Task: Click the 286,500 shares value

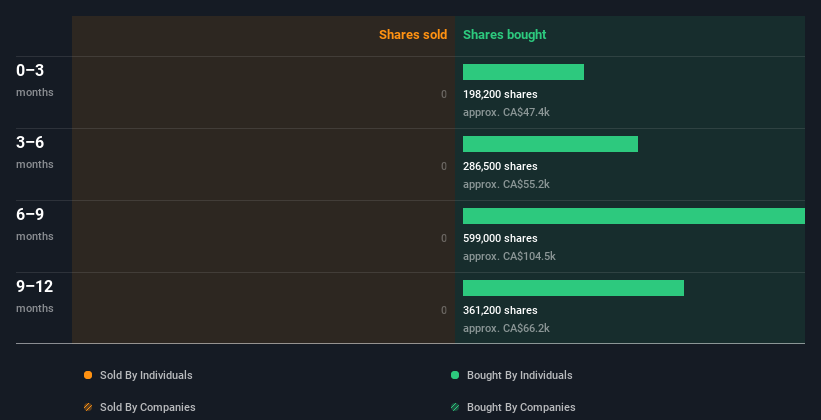Action: (500, 167)
